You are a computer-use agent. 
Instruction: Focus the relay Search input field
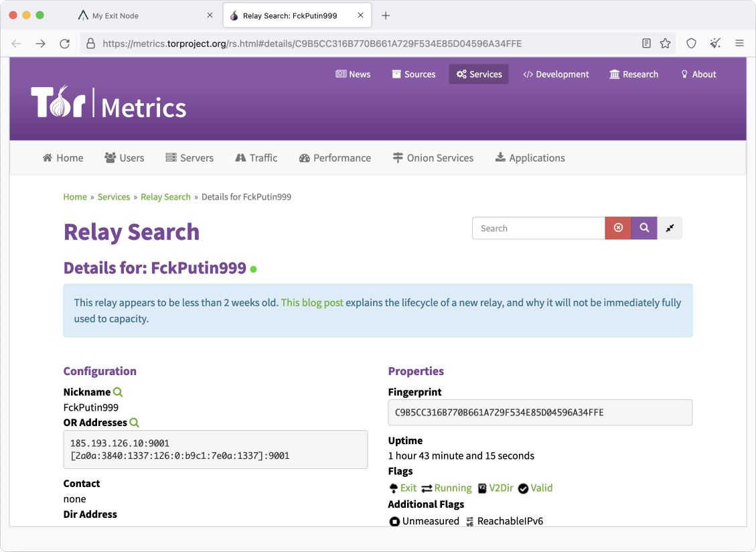[x=538, y=228]
